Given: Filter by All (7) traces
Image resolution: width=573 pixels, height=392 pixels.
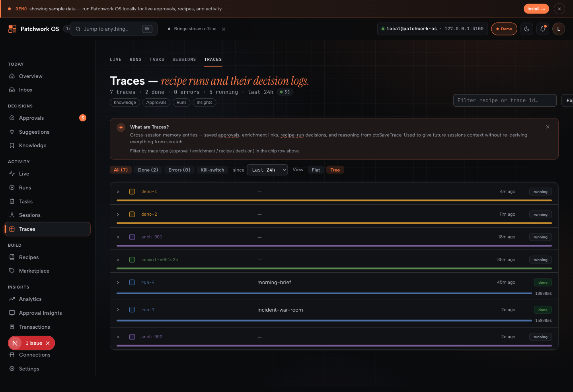Looking at the screenshot, I should click(121, 170).
